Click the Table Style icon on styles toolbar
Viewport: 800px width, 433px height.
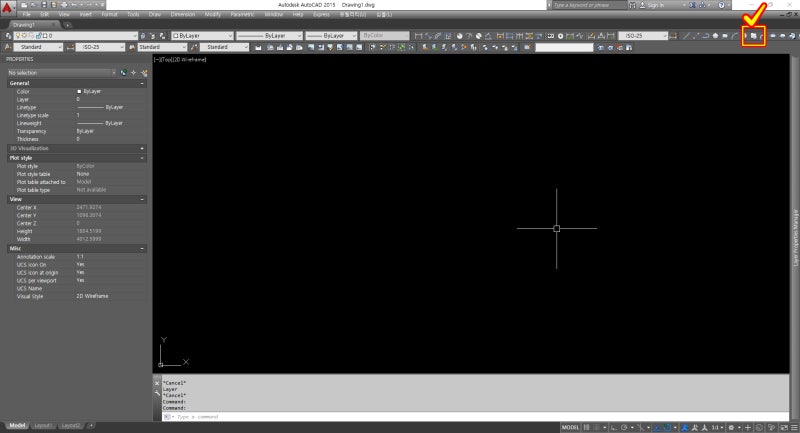[x=132, y=47]
